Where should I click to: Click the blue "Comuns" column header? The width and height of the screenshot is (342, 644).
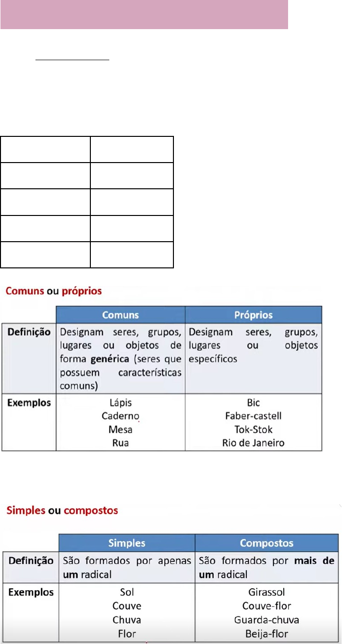click(120, 315)
